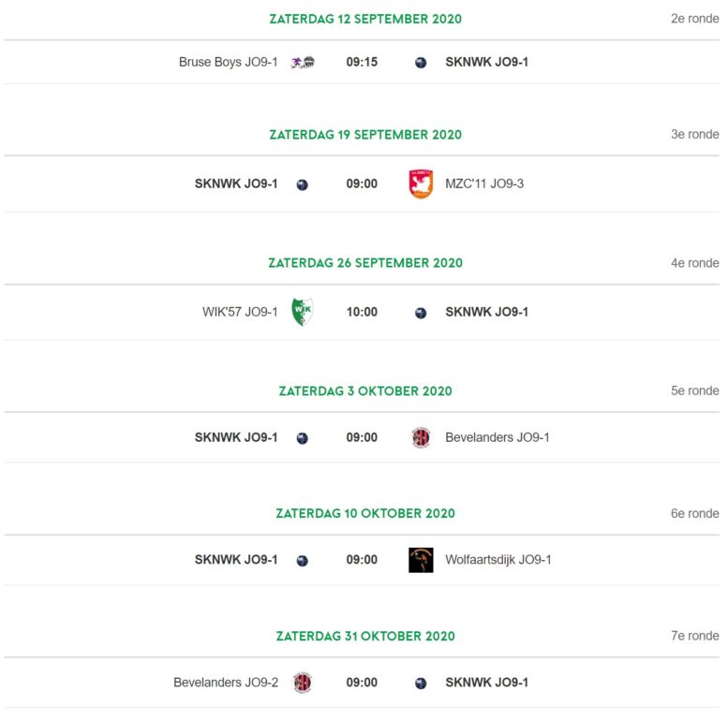Open the WIK'57 JO9-1 team link
728x721 pixels.
coord(240,312)
